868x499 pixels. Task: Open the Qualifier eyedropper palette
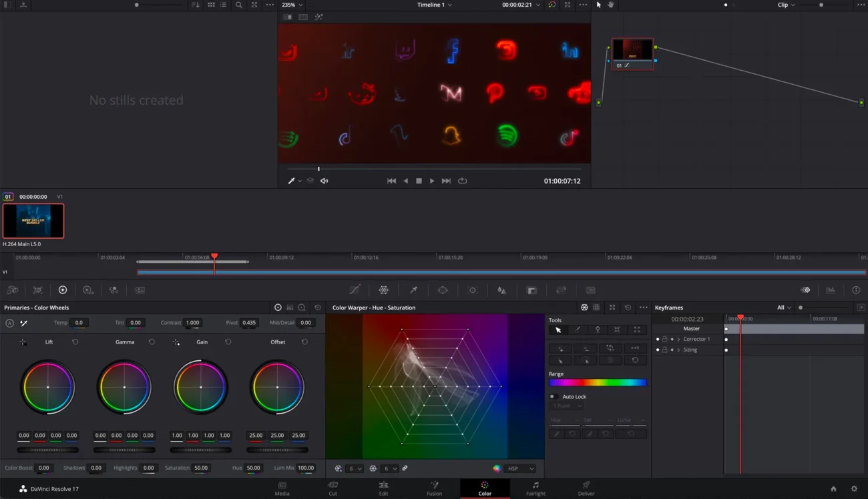413,290
